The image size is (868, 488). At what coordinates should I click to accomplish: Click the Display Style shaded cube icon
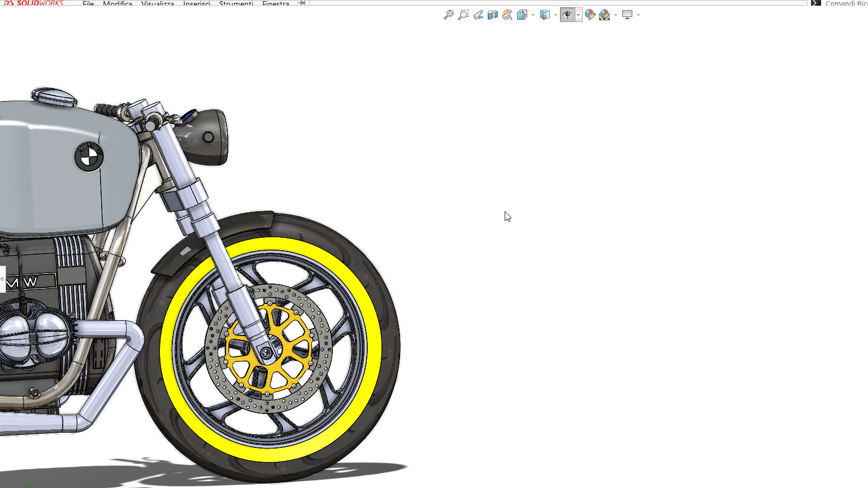pos(545,15)
